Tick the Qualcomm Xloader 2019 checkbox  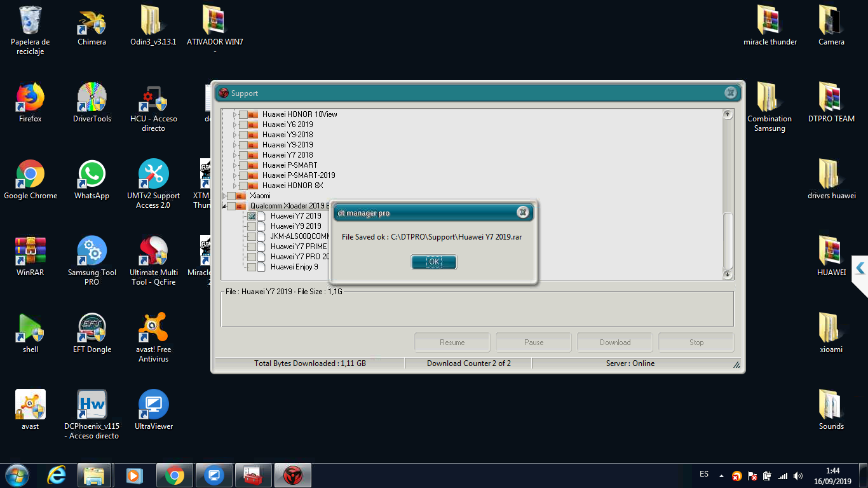(x=231, y=206)
